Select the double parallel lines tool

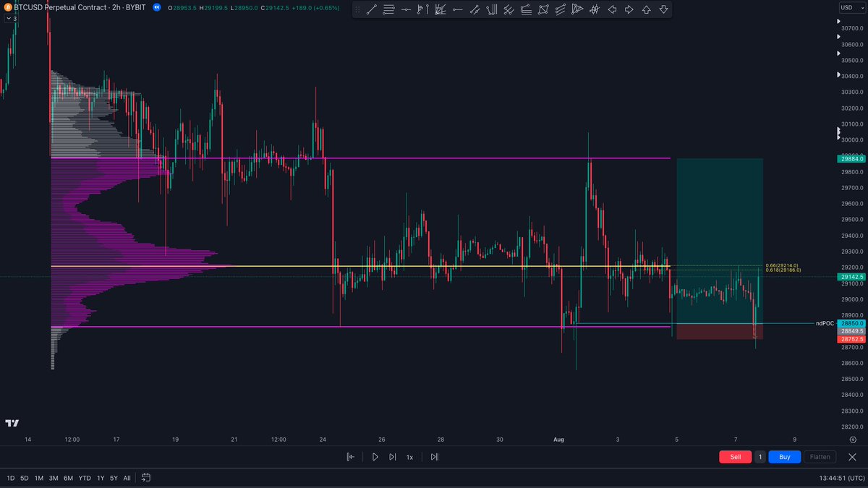[x=560, y=10]
